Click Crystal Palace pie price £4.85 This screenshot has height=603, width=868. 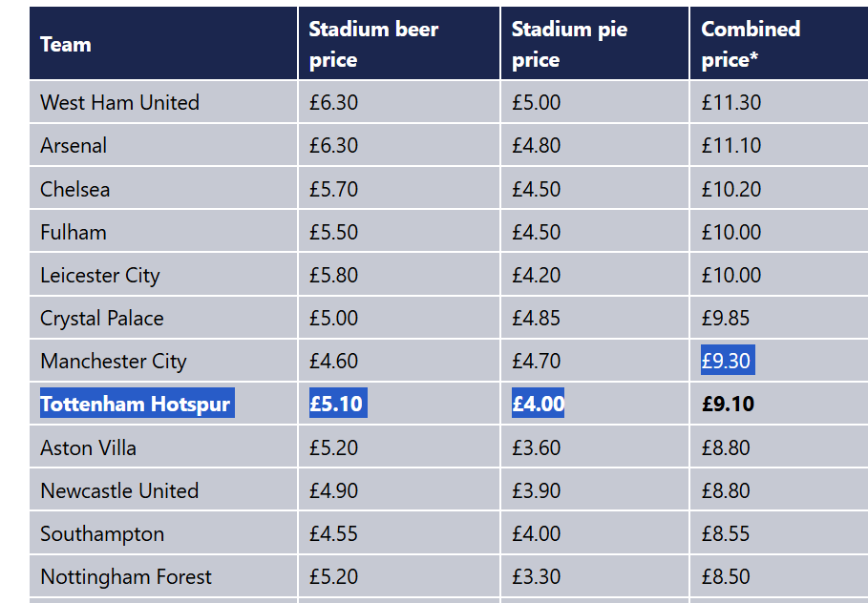[x=537, y=318]
